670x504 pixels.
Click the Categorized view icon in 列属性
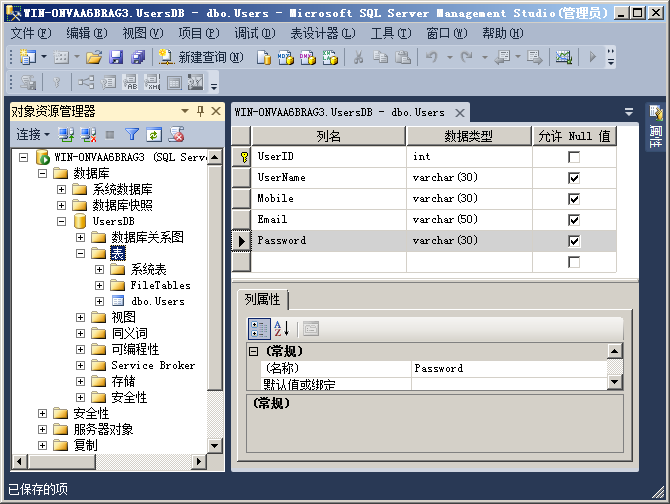point(259,329)
